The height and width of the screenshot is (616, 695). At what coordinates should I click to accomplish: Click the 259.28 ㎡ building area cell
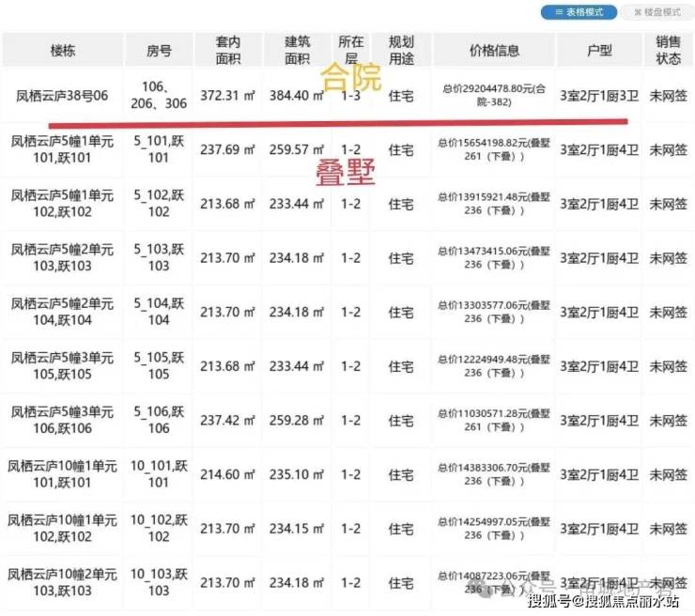(x=298, y=420)
